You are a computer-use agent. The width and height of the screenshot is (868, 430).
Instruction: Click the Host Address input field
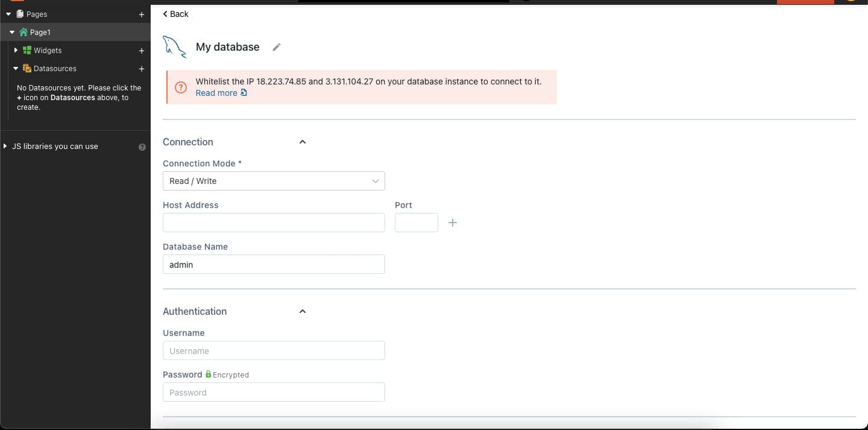274,223
